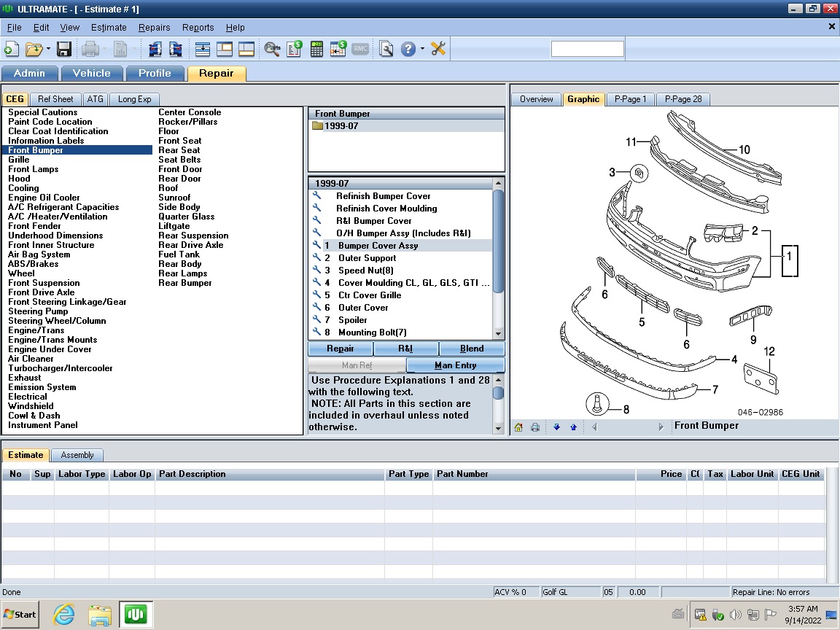Click the estimate totals dollar-sheet icon

click(x=294, y=50)
